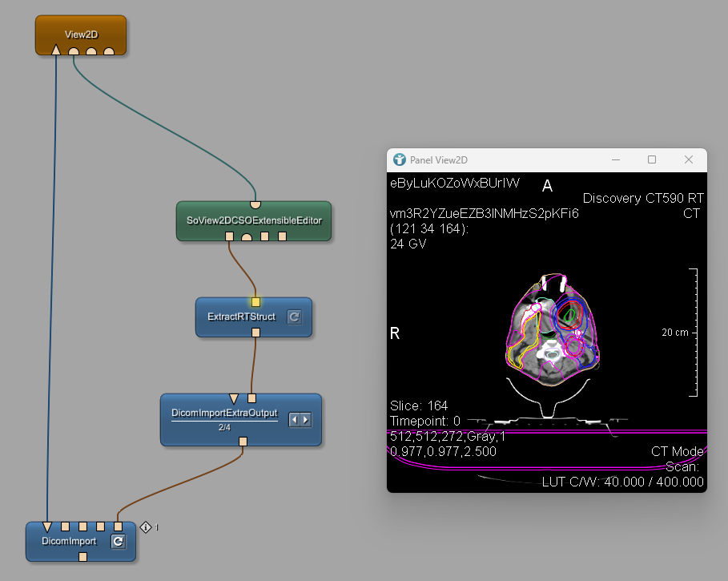Click the reload icon on ExtractRTStruct module
728x581 pixels.
(x=294, y=317)
